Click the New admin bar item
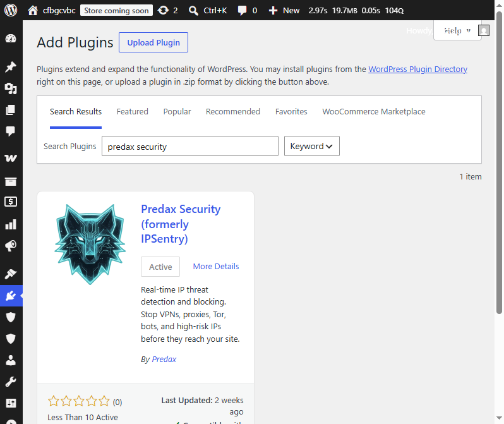 291,11
